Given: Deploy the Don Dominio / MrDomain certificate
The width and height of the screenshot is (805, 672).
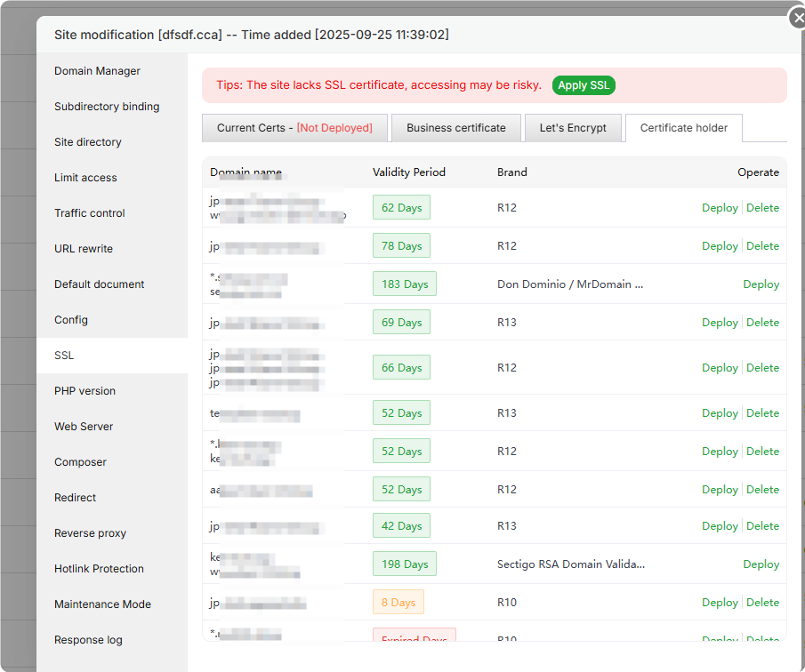Looking at the screenshot, I should (761, 284).
